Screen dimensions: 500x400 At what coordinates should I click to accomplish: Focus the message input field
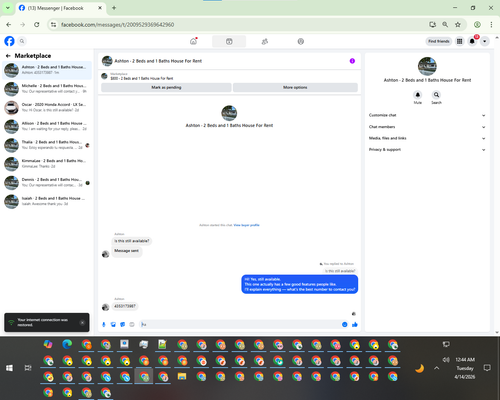coord(240,324)
